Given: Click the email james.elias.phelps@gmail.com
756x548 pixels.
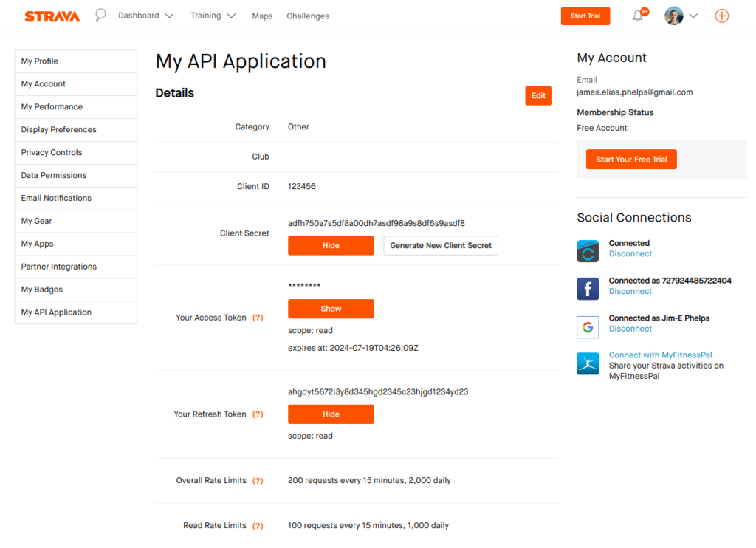Looking at the screenshot, I should [634, 92].
